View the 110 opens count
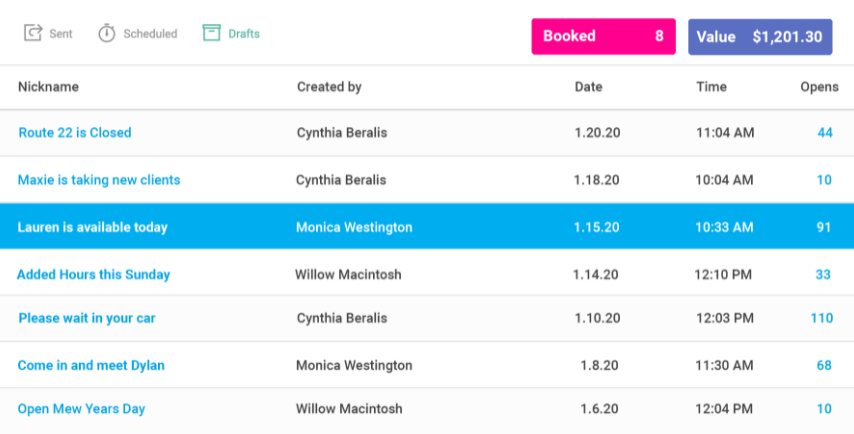Screen dimensions: 854x434 pyautogui.click(x=821, y=318)
